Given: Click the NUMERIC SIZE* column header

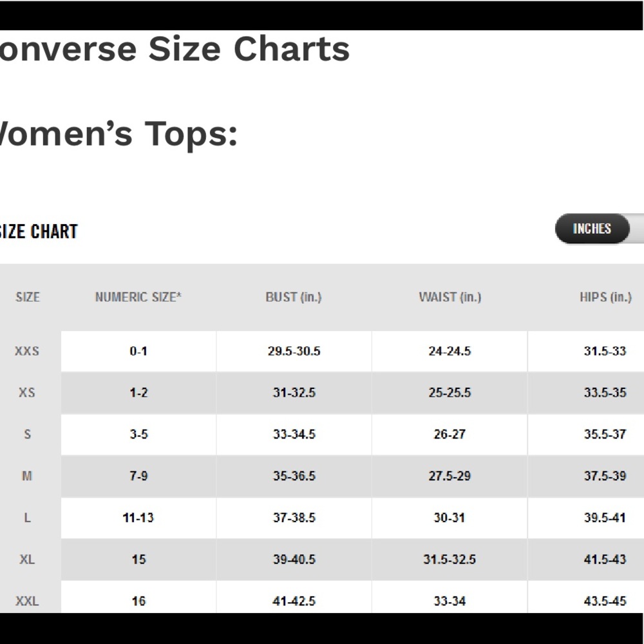Looking at the screenshot, I should (x=138, y=297).
